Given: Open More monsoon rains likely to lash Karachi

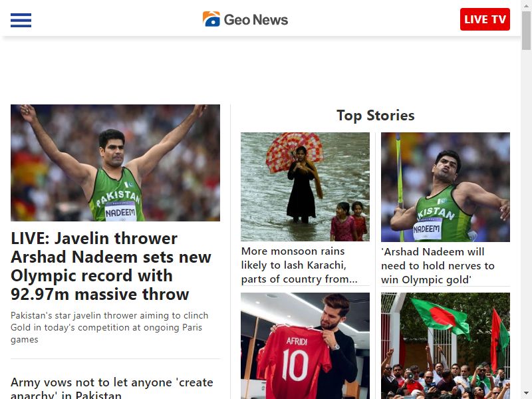Looking at the screenshot, I should tap(299, 265).
